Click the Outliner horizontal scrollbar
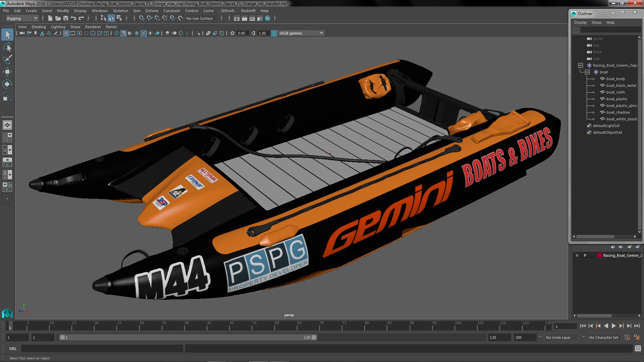 click(x=595, y=236)
